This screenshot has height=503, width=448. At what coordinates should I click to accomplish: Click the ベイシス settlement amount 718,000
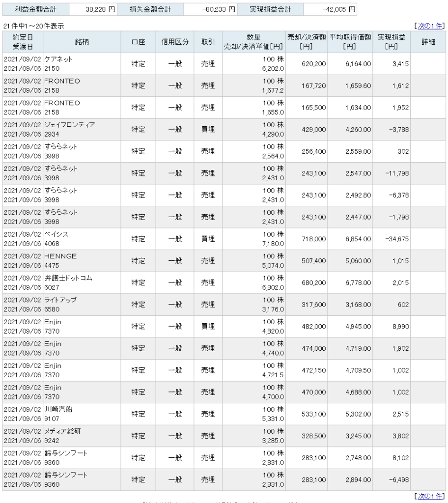pos(313,239)
